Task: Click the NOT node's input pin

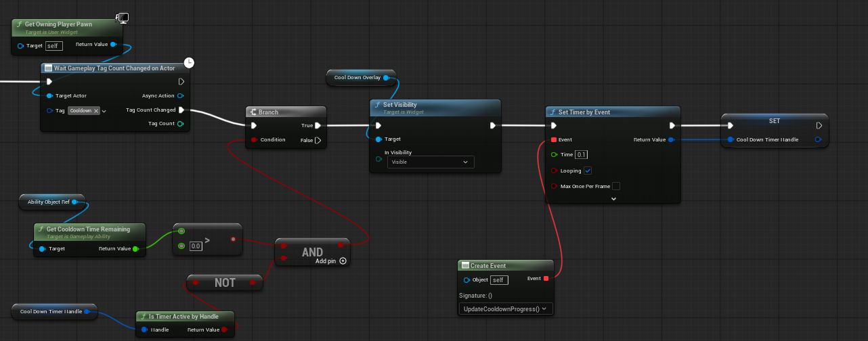Action: coord(197,282)
